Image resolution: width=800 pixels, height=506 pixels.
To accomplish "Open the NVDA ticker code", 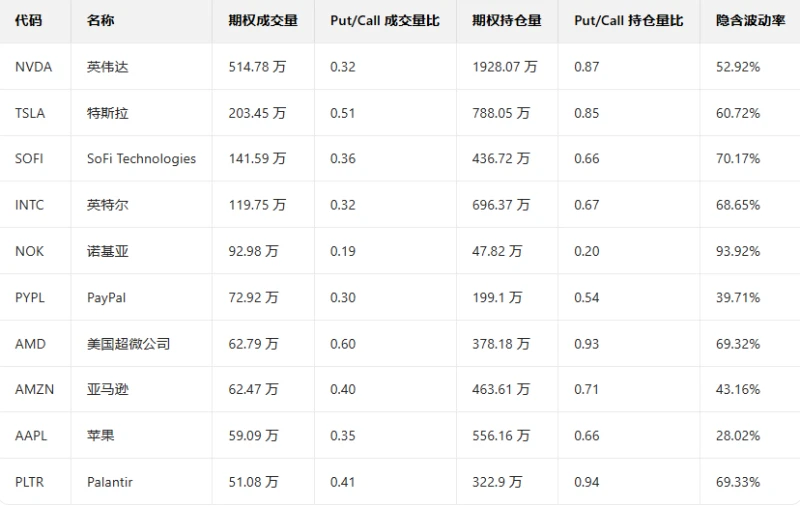I will coord(33,67).
